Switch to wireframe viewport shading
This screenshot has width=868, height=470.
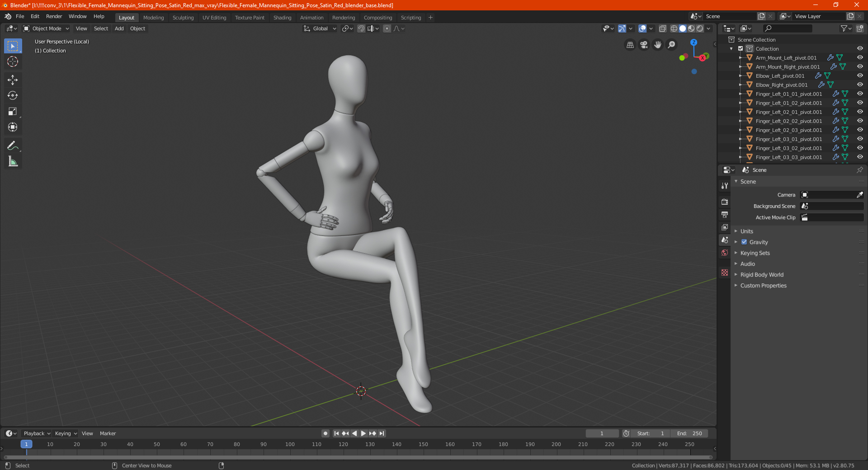pyautogui.click(x=674, y=28)
